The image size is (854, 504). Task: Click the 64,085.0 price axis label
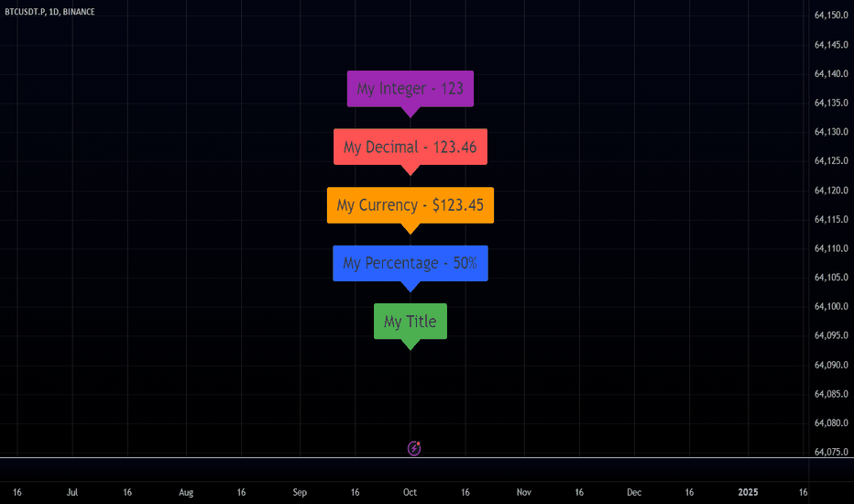point(831,394)
